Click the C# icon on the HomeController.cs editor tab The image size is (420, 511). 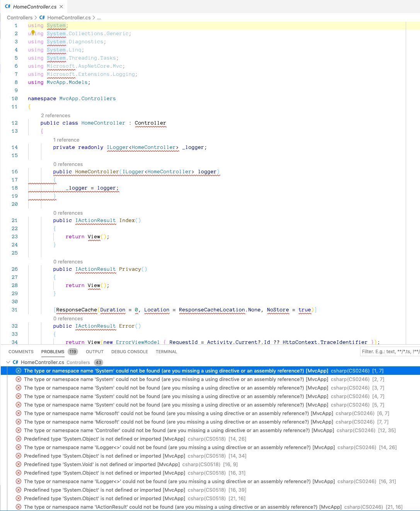[x=9, y=7]
